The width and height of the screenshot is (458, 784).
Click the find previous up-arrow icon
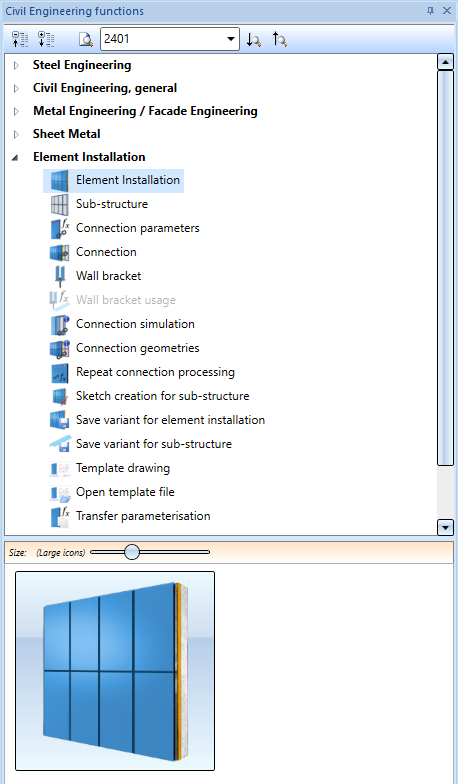pos(280,39)
